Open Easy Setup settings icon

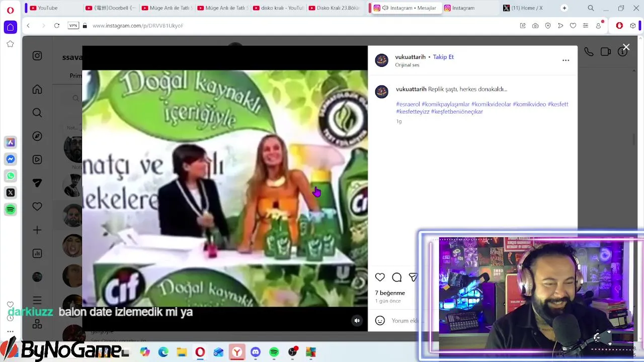click(586, 26)
